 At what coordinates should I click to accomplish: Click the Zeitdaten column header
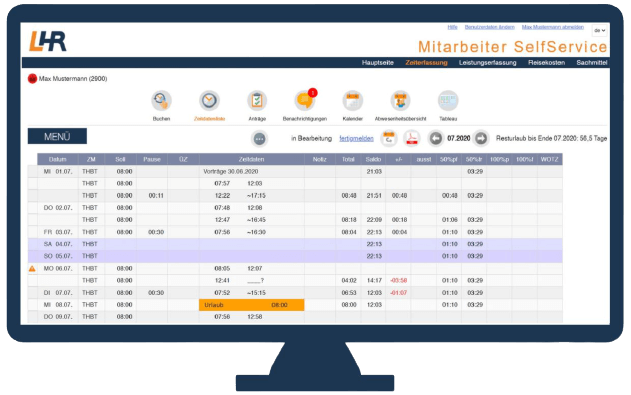[252, 159]
